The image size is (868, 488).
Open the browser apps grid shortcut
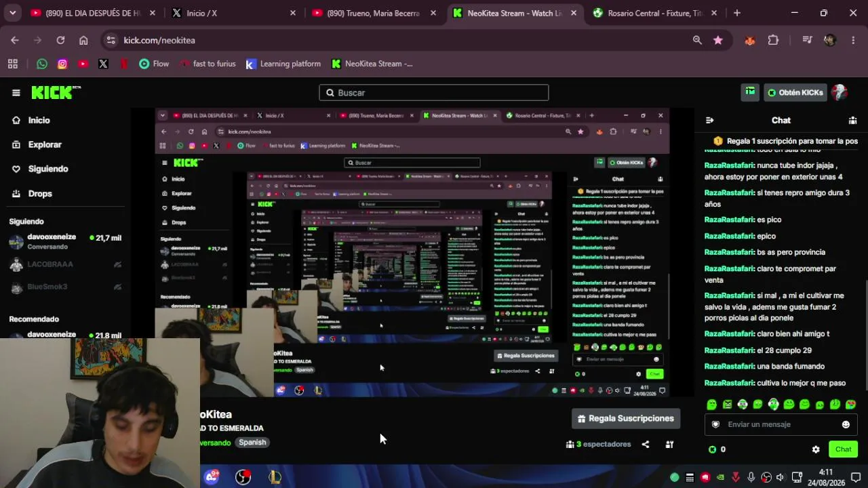(x=12, y=64)
